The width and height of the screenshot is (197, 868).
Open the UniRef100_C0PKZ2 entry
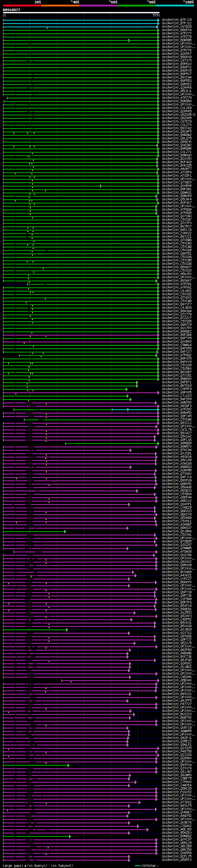[177, 233]
